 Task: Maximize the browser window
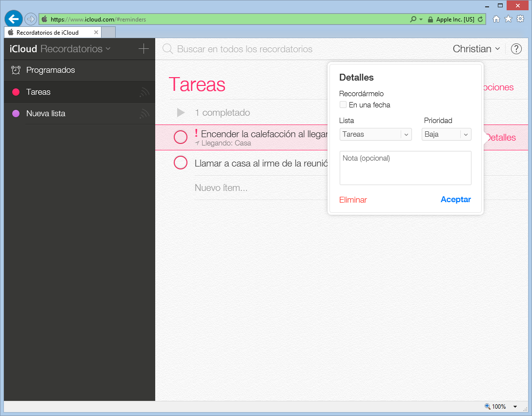pyautogui.click(x=500, y=5)
